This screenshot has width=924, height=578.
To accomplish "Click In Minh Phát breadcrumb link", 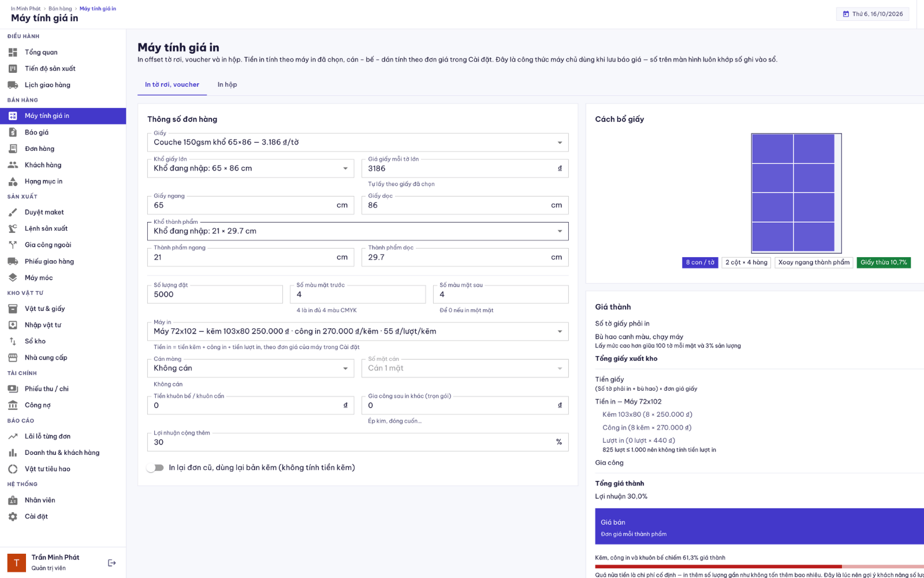I will [26, 9].
